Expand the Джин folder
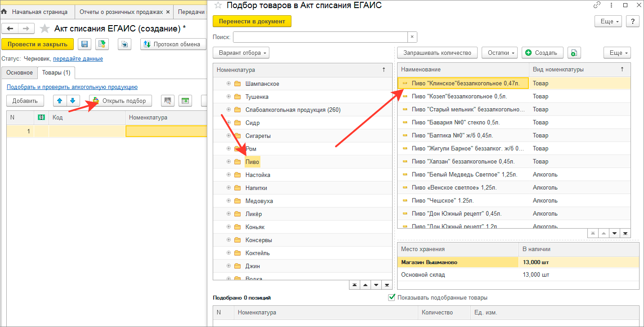 click(228, 266)
